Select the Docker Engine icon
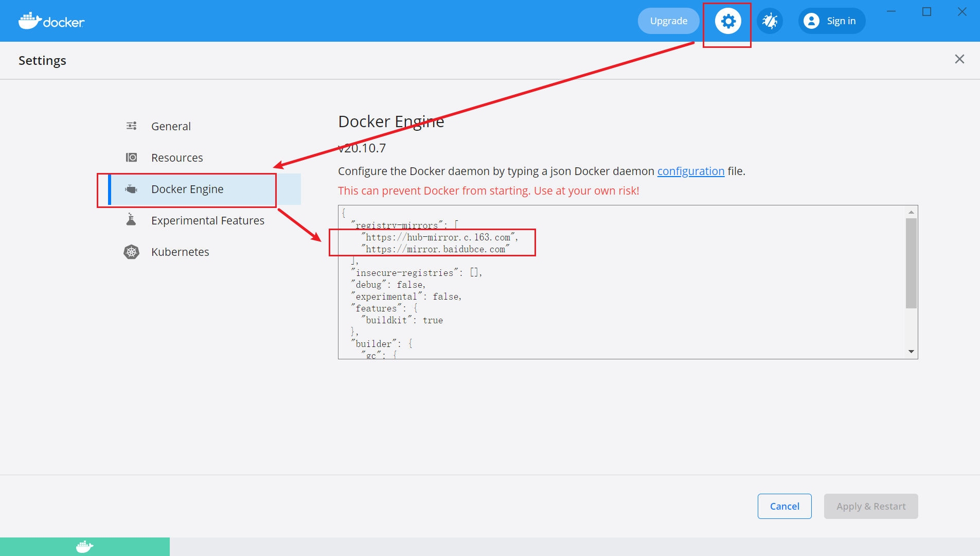 (x=131, y=189)
